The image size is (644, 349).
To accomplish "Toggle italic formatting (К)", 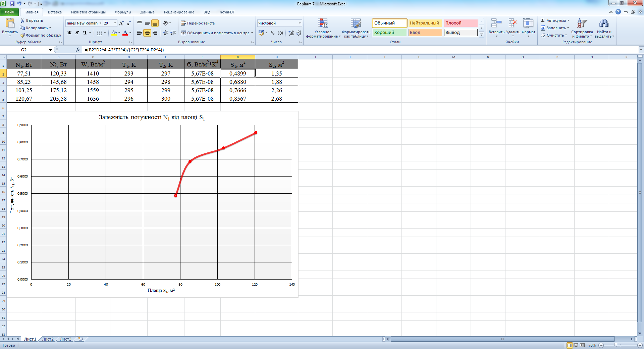I will coord(77,33).
